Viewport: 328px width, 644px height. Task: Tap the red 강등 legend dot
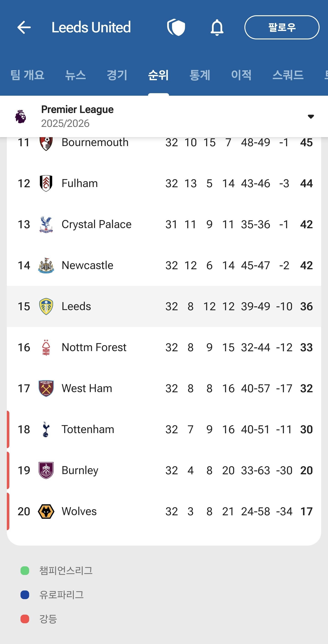[x=25, y=619]
